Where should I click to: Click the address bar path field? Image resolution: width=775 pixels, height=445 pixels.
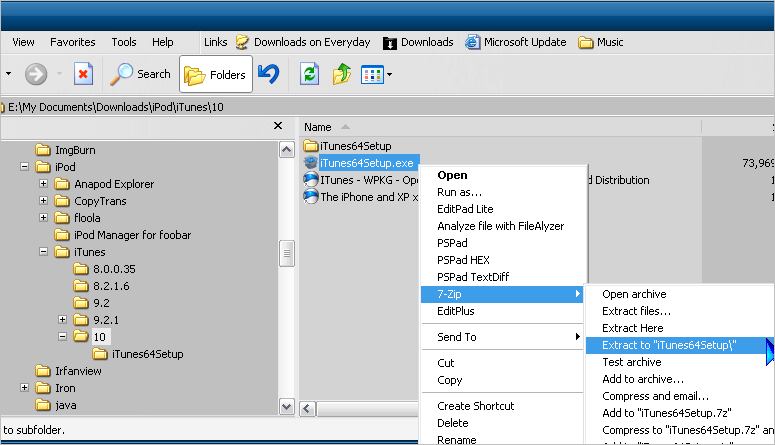point(388,107)
